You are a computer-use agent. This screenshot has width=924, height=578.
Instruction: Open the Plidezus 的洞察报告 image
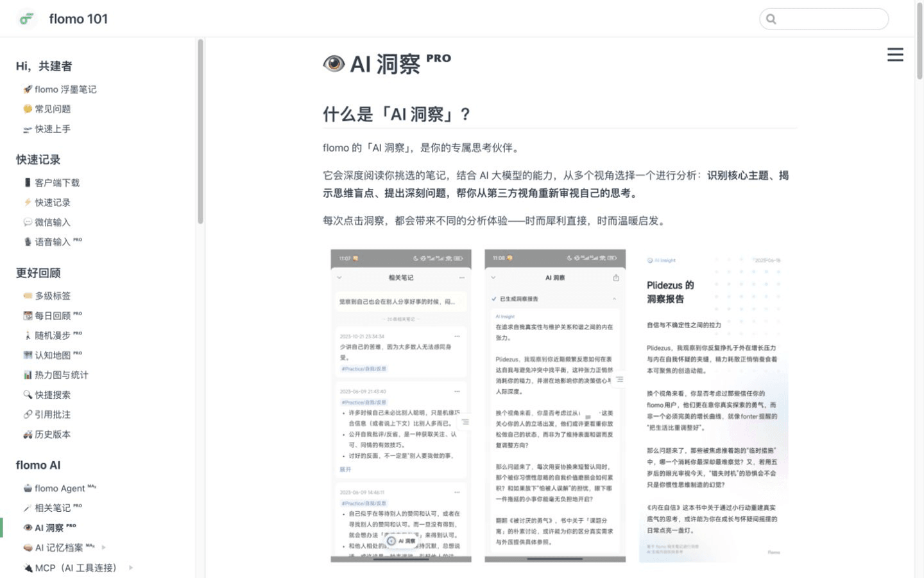pos(714,406)
